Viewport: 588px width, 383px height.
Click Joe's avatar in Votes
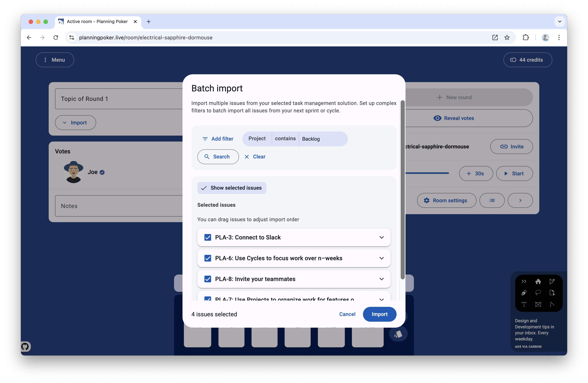tap(73, 172)
